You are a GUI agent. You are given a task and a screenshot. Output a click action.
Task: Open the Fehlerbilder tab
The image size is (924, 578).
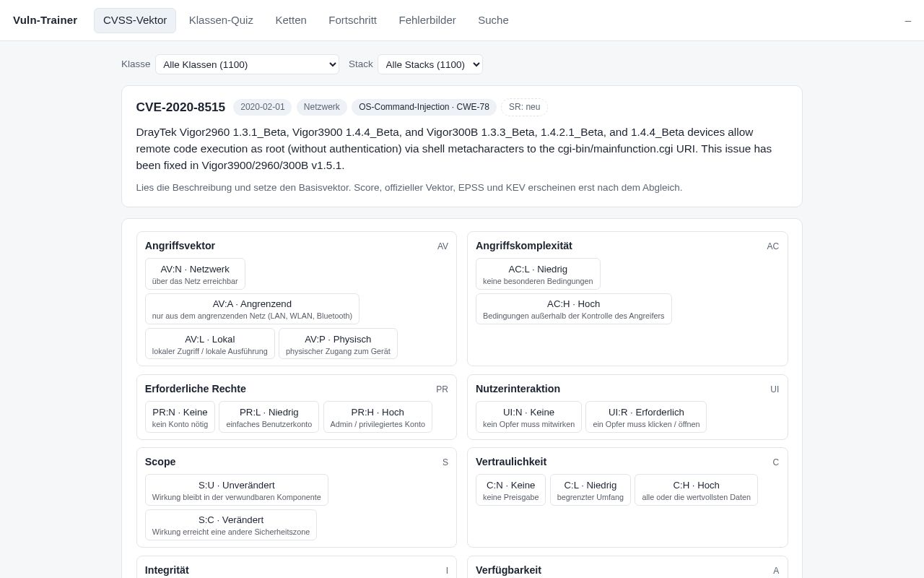click(427, 20)
